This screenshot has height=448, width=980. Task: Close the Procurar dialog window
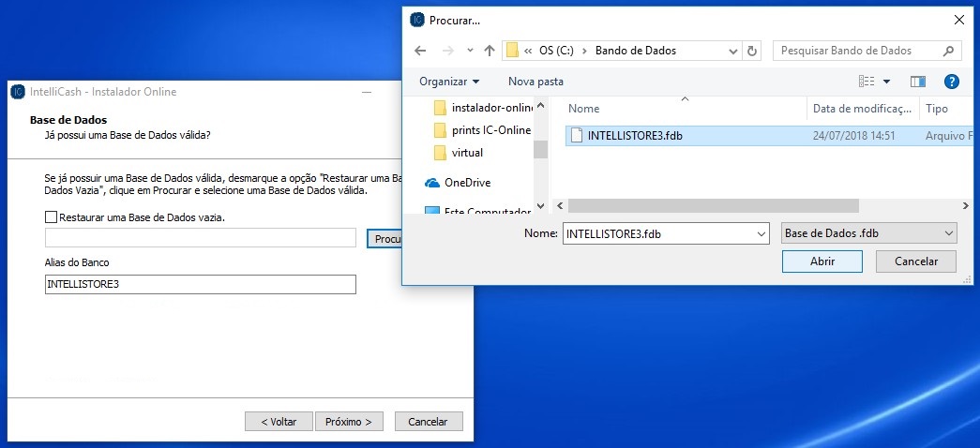tap(958, 20)
